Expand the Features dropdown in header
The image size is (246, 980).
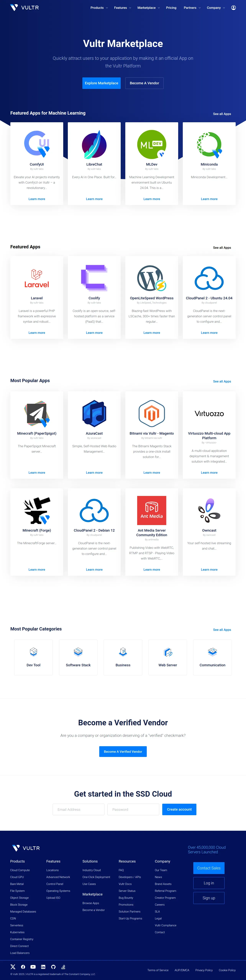click(122, 8)
